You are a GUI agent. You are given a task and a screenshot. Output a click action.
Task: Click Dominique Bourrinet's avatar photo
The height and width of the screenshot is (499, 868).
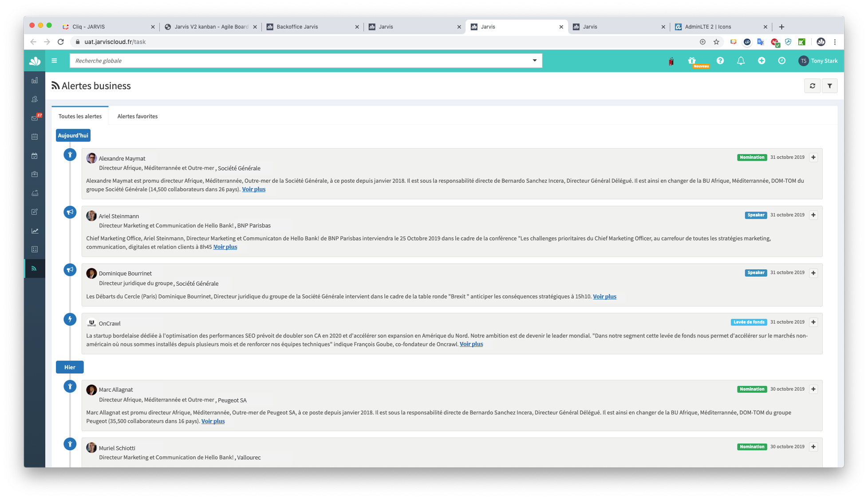coord(91,274)
